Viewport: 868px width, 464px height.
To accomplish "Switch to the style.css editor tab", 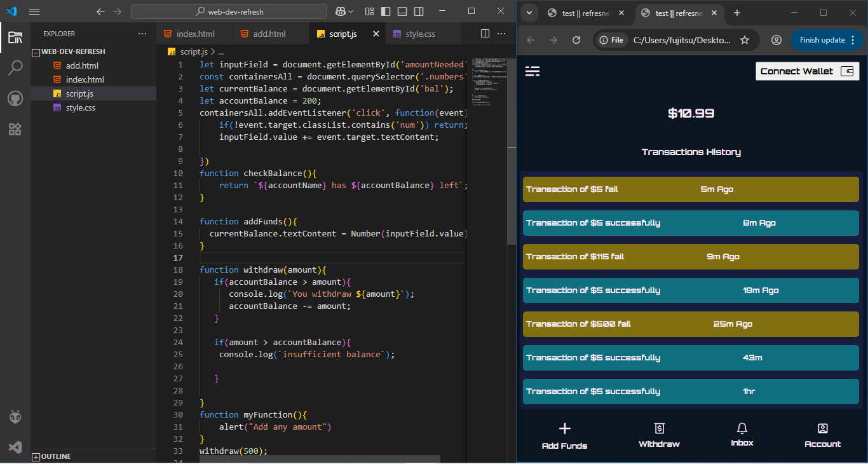I will (420, 34).
